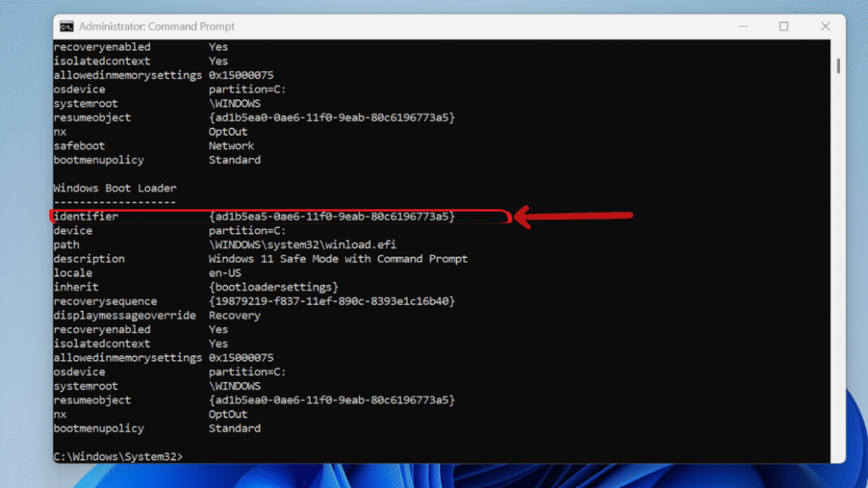This screenshot has width=868, height=488.
Task: Click the '\WINDOWS\system32\winload.efi' path value
Action: (303, 245)
